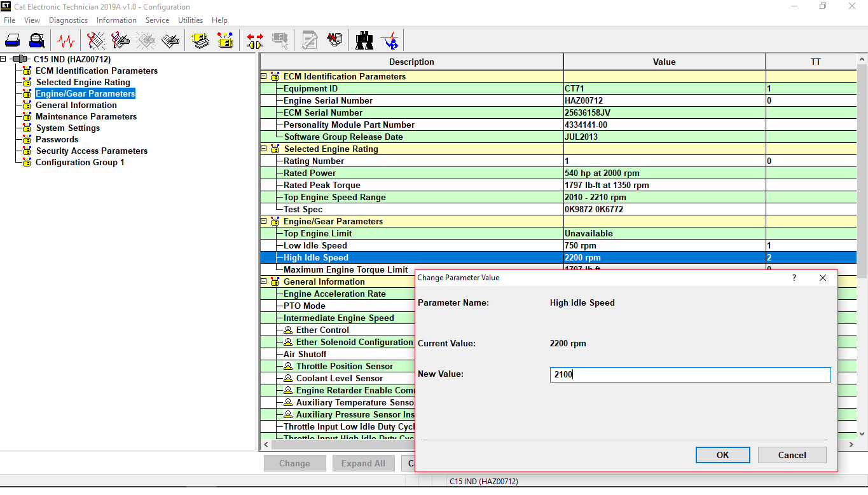Image resolution: width=868 pixels, height=495 pixels.
Task: Open Print Preview from the toolbar
Action: pyautogui.click(x=37, y=41)
